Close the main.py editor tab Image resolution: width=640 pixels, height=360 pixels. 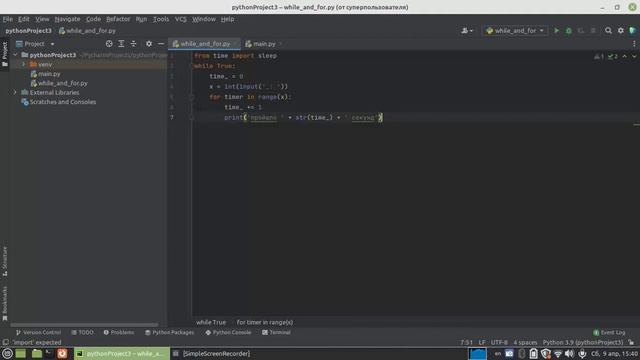(x=281, y=44)
